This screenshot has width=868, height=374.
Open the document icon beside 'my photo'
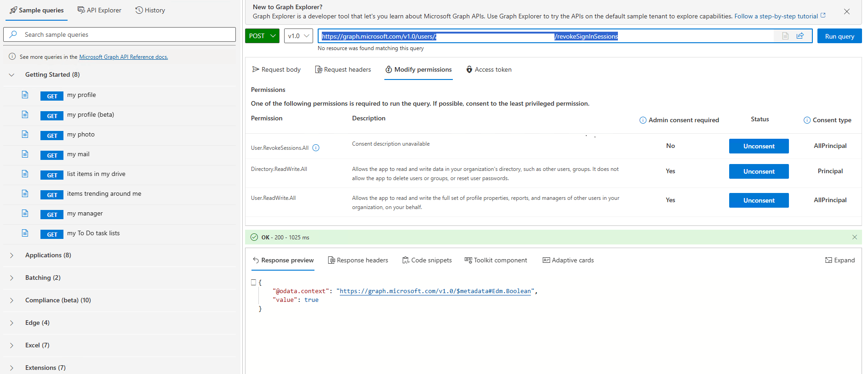click(x=25, y=134)
